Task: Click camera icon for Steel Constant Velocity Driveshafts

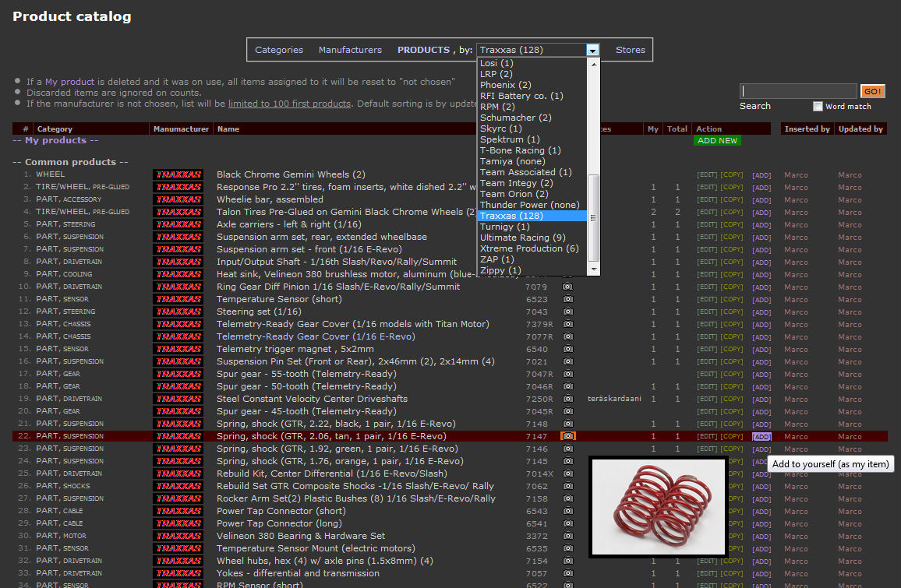Action: coord(567,399)
